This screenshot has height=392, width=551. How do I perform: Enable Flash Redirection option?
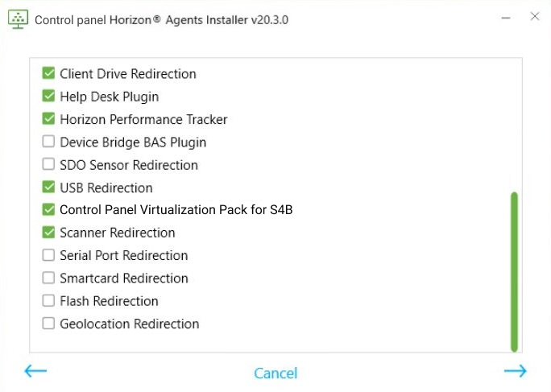click(48, 301)
